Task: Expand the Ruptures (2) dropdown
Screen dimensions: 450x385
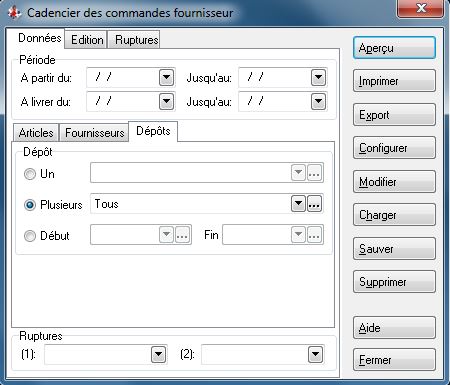Action: (x=315, y=354)
